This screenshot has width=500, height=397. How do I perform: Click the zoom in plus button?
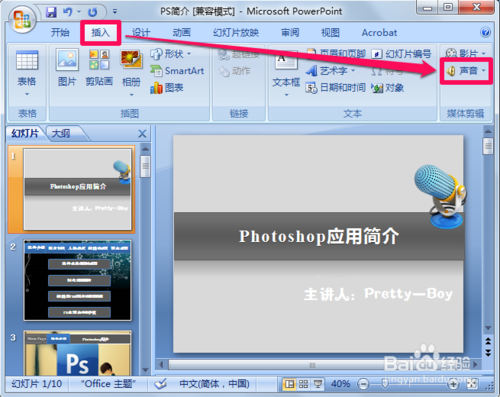[x=453, y=384]
